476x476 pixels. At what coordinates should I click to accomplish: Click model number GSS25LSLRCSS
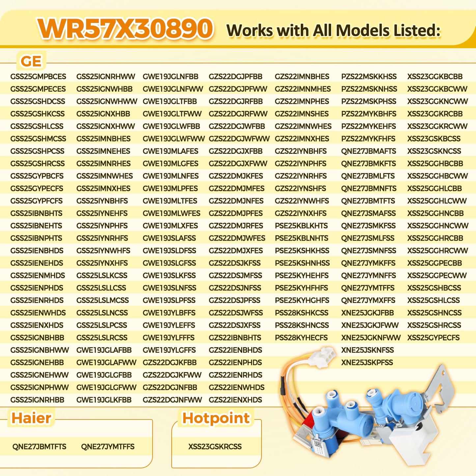point(102,337)
